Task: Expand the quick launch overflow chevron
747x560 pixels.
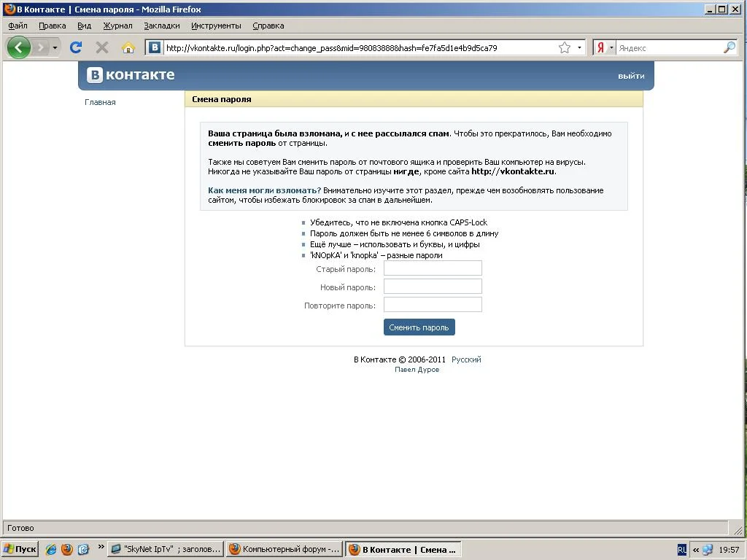Action: pyautogui.click(x=101, y=547)
